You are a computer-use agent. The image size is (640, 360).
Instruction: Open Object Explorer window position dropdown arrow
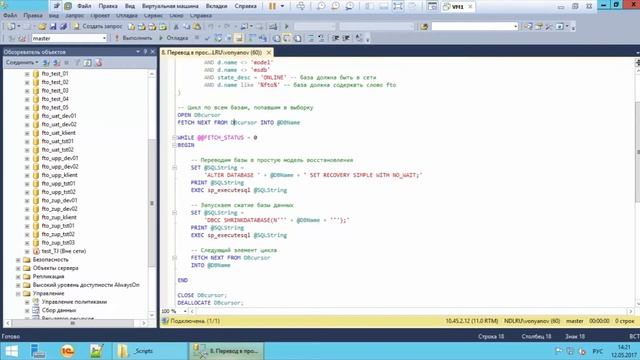click(x=138, y=52)
